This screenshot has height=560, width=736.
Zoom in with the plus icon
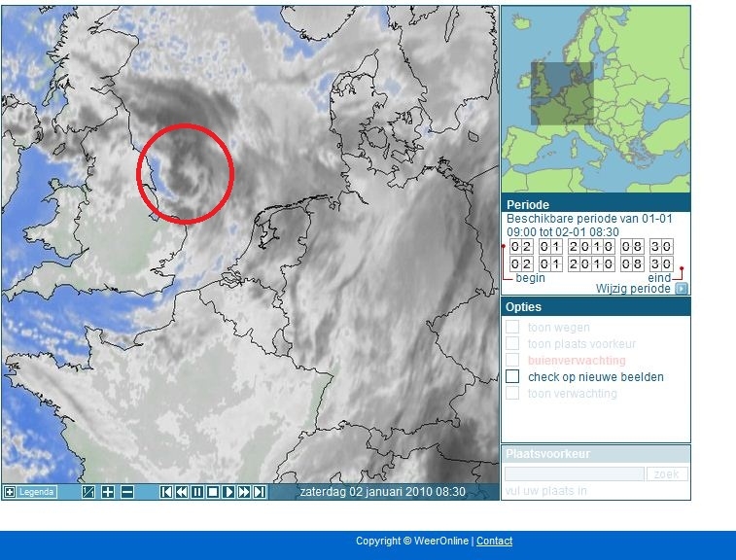[108, 492]
